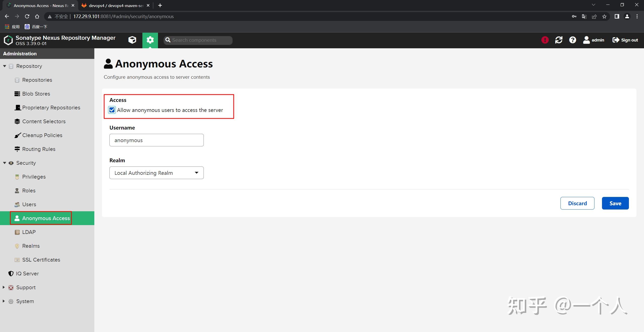
Task: Click the Refresh icon in header
Action: 559,40
